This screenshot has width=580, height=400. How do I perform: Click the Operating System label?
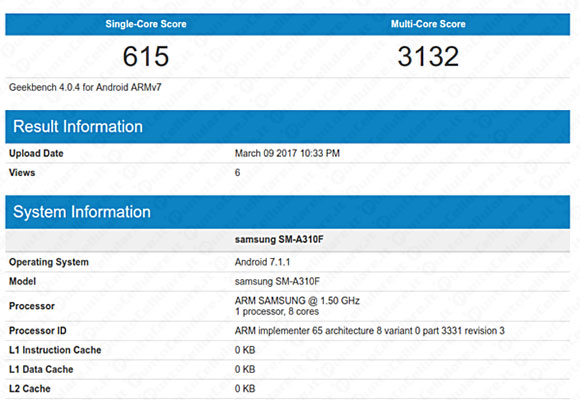(x=49, y=262)
